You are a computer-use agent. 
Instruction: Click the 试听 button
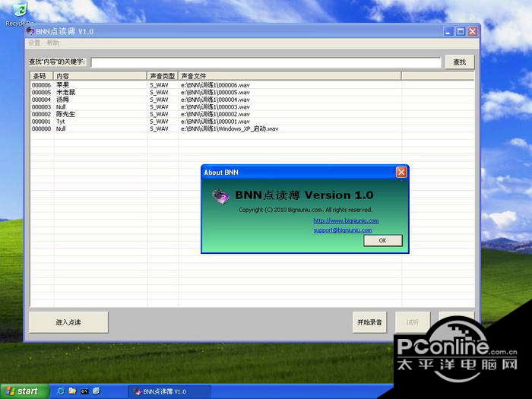tap(413, 322)
